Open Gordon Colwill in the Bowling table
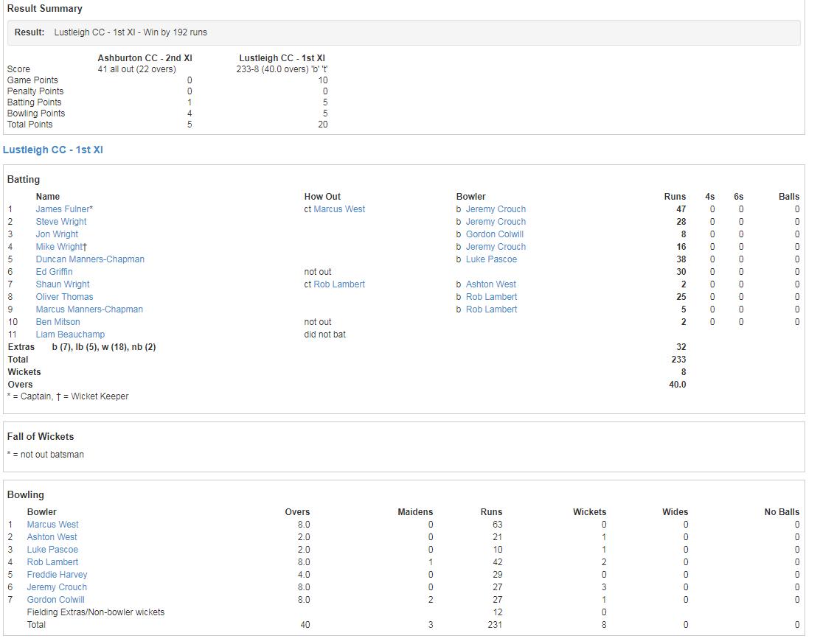 [56, 600]
